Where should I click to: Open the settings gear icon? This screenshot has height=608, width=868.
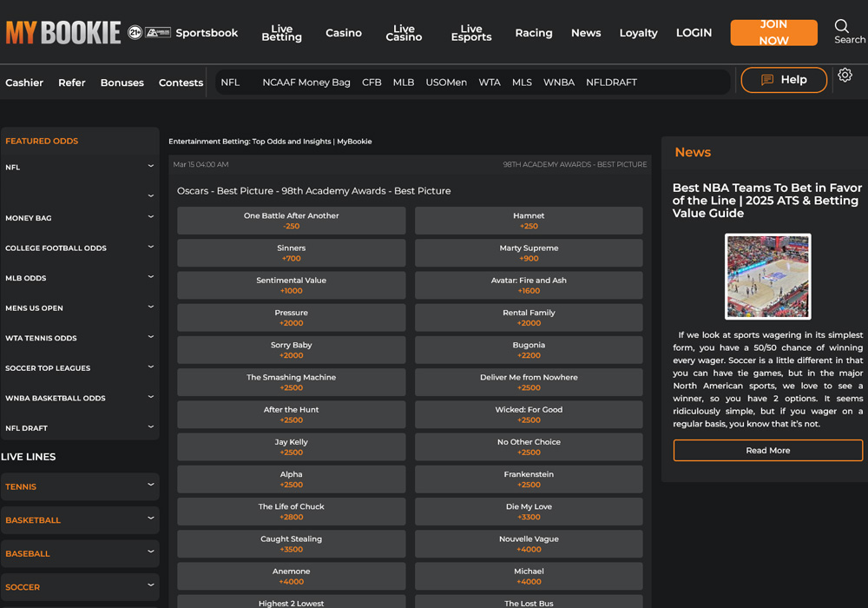pos(845,76)
